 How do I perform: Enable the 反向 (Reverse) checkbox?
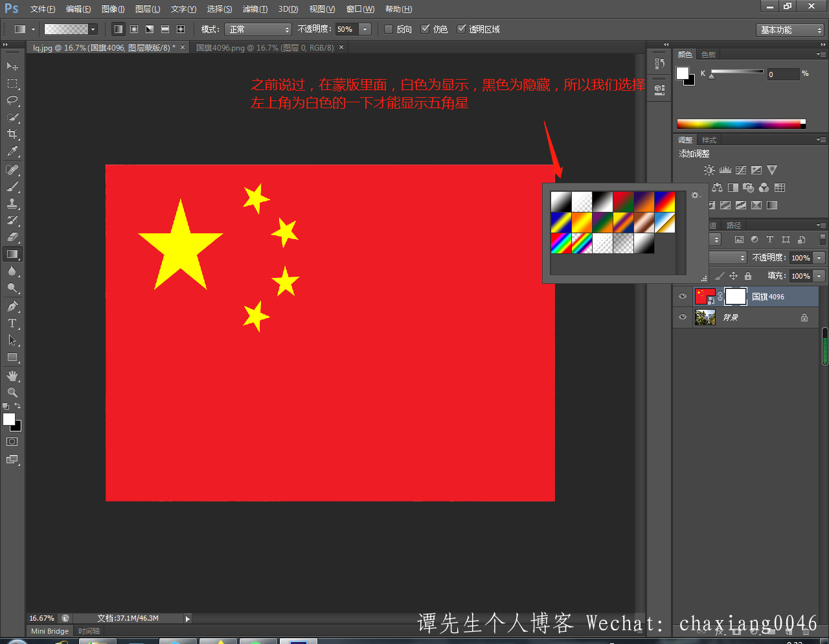389,29
